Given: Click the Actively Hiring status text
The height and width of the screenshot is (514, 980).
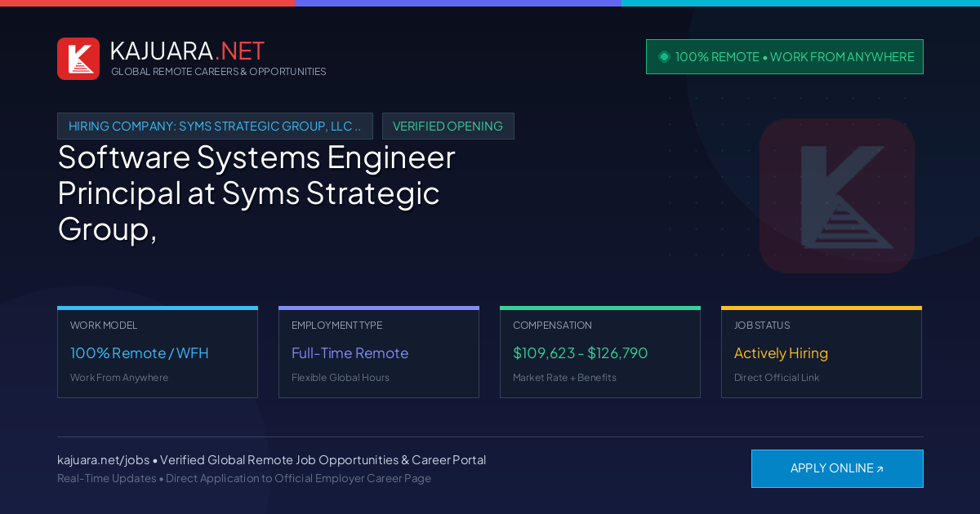Looking at the screenshot, I should point(781,353).
